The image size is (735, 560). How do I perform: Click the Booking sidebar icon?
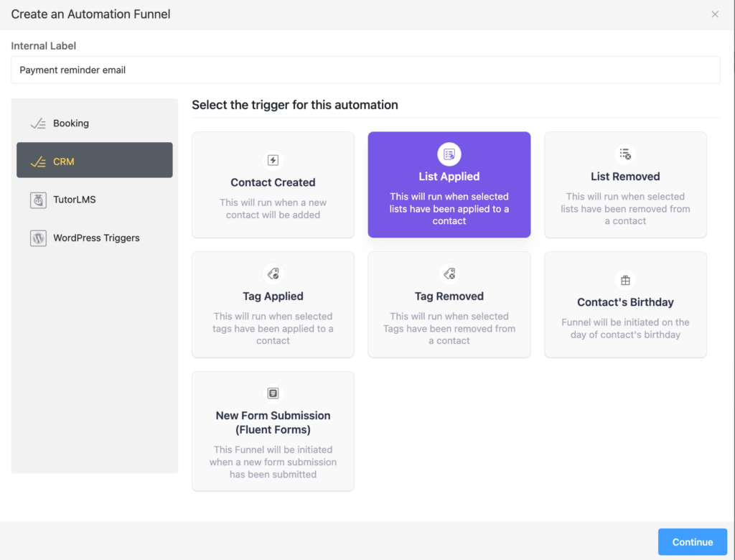(x=38, y=123)
